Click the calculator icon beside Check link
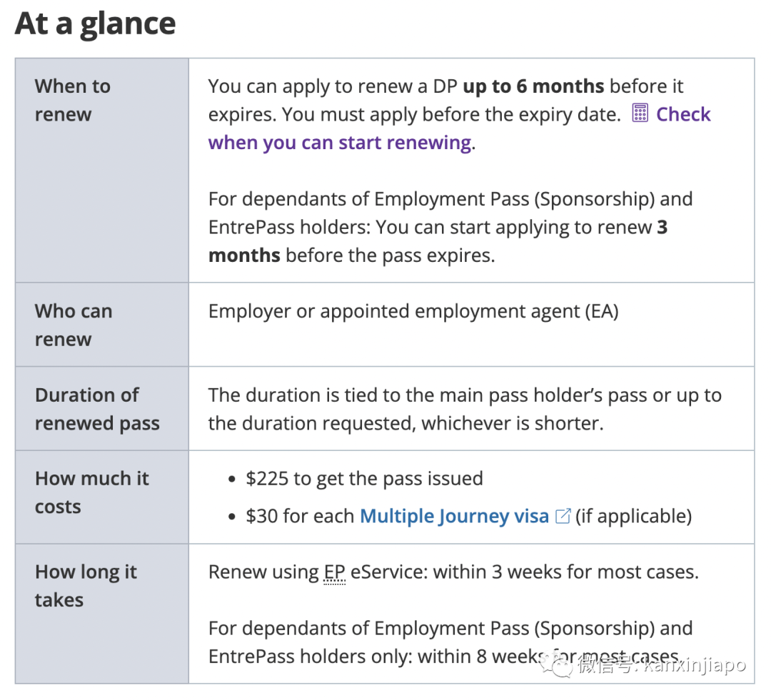This screenshot has height=700, width=771. (640, 113)
